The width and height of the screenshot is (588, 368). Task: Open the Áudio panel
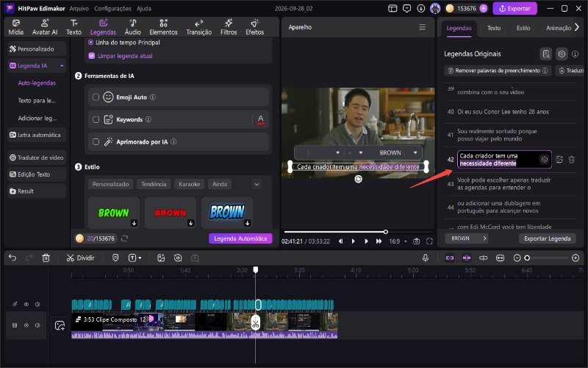pyautogui.click(x=133, y=27)
